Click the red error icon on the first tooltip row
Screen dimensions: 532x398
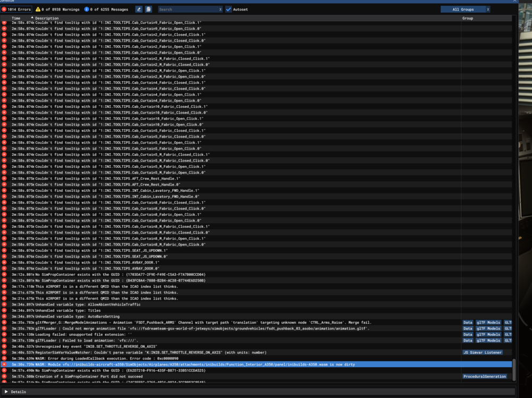tap(4, 23)
